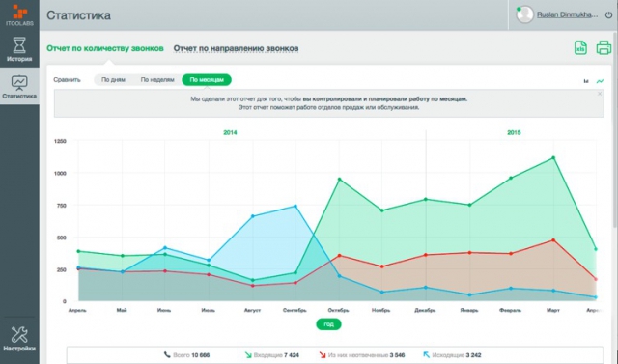Print the report using printer icon

tap(604, 47)
